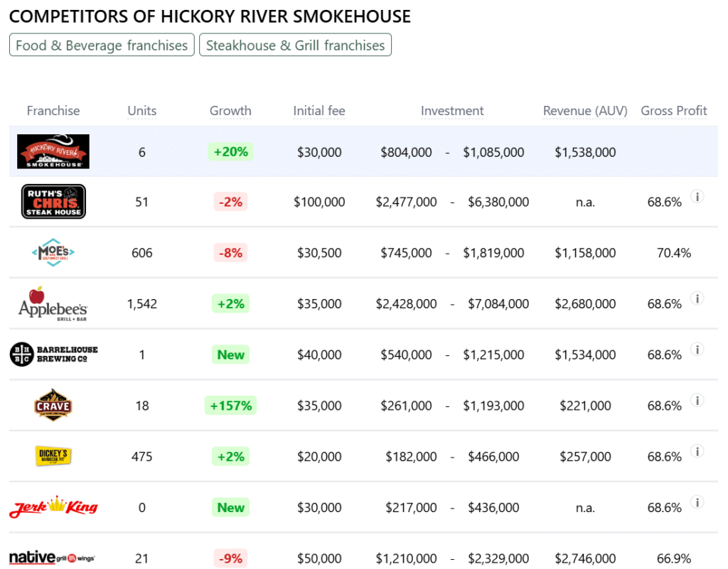Click the Hickory River Smokehouse logo
Viewport: 728px width, 569px height.
(x=53, y=151)
